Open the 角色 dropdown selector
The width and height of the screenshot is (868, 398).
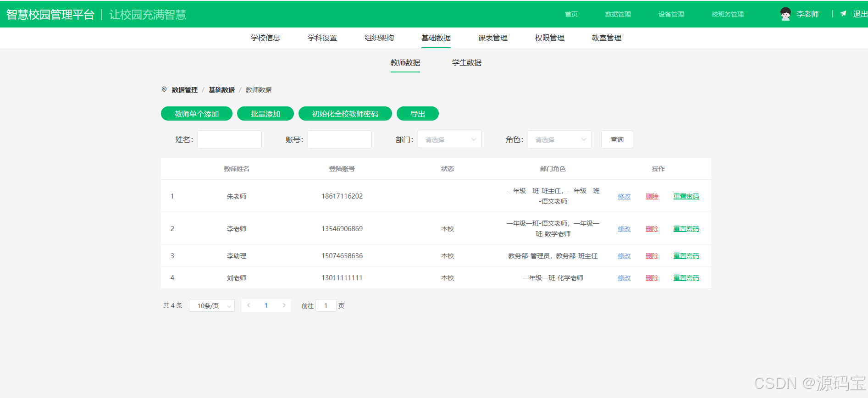pyautogui.click(x=560, y=139)
